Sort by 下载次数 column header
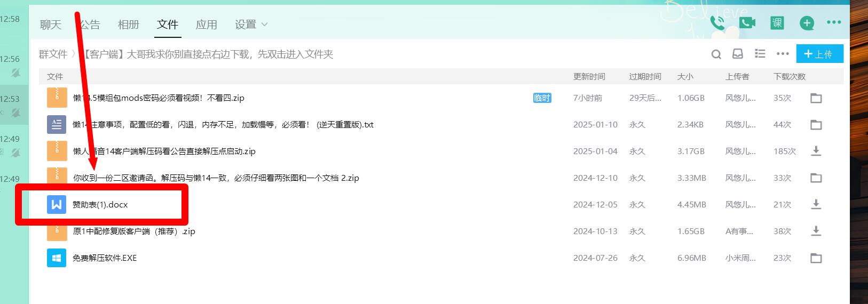Screen dimensions: 868x304 tap(789, 76)
